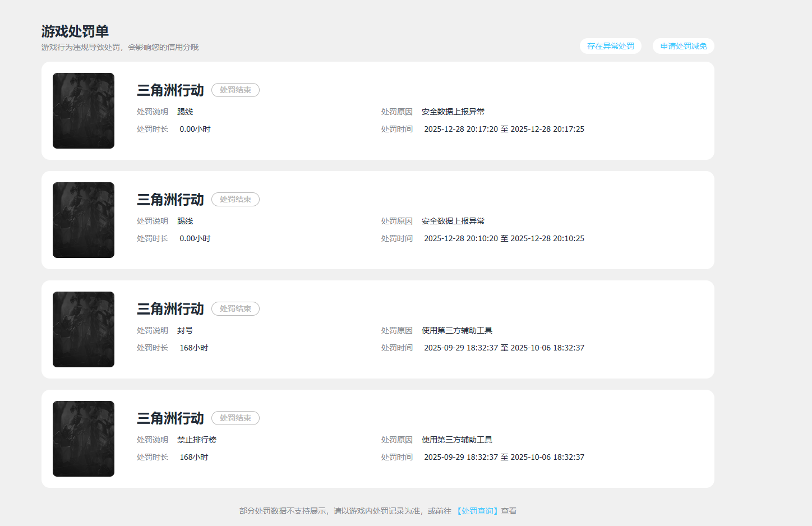Click 安全数据上报异常 reason in the 20:10:20 card
Image resolution: width=812 pixels, height=526 pixels.
453,221
